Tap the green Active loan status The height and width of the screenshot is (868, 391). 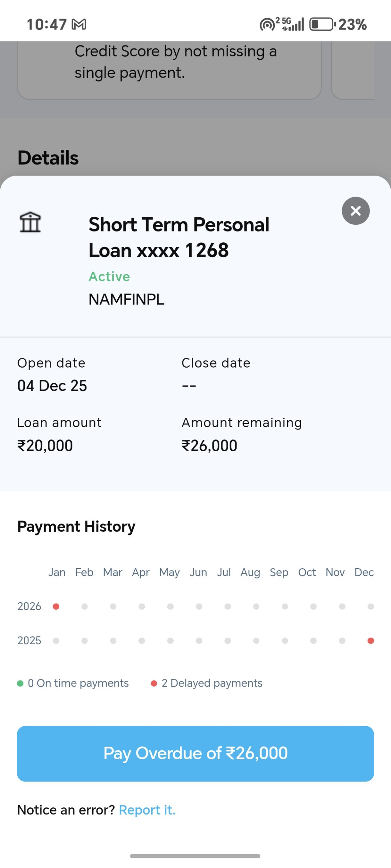[109, 277]
